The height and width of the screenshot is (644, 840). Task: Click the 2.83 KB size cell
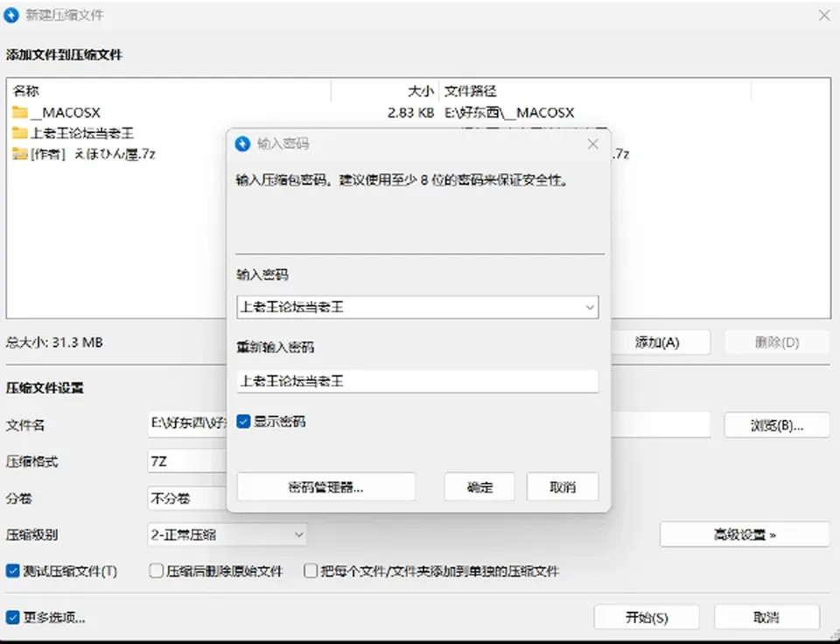[x=411, y=113]
